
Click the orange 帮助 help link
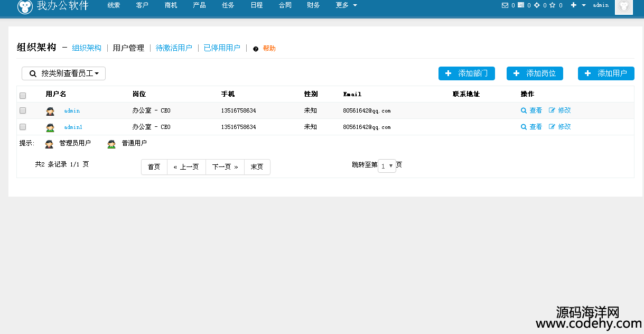tap(269, 49)
